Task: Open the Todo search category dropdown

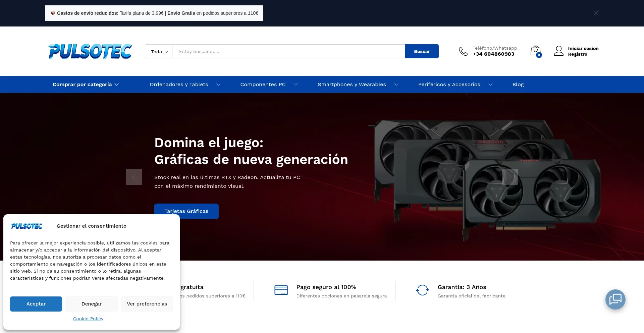Action: click(x=159, y=51)
